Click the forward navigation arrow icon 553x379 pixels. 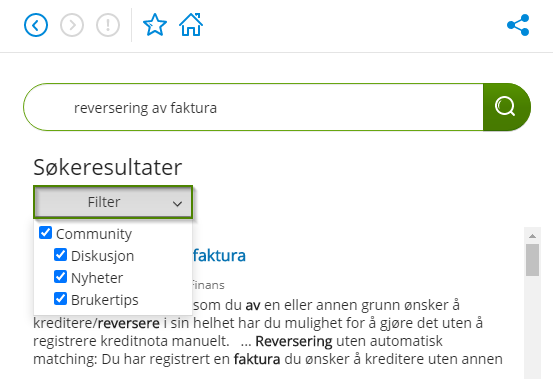[x=72, y=25]
